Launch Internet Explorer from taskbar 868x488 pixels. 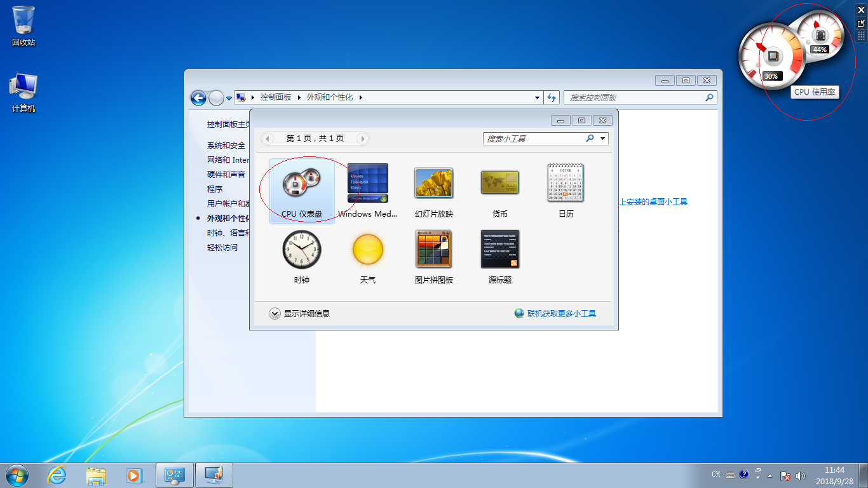coord(57,475)
